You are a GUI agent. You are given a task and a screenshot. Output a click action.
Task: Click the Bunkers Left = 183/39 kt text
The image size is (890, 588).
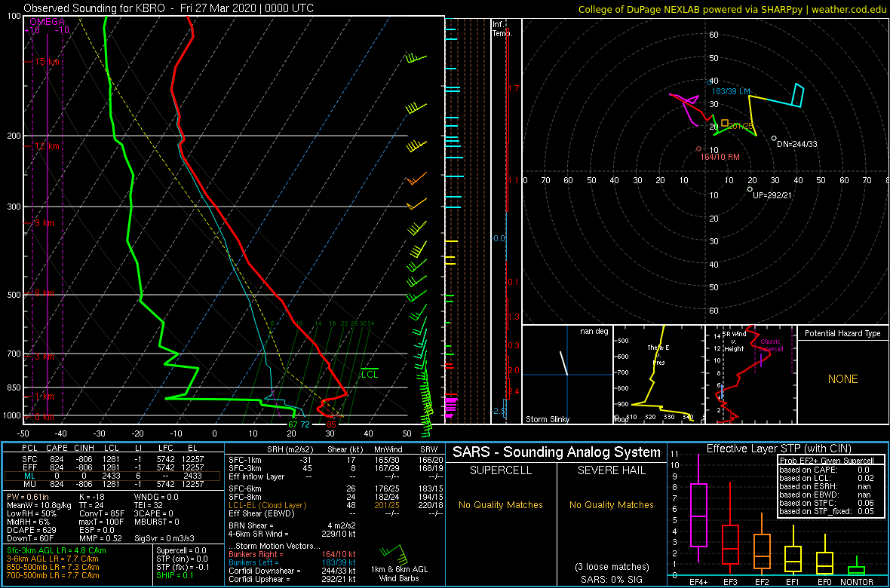[292, 562]
